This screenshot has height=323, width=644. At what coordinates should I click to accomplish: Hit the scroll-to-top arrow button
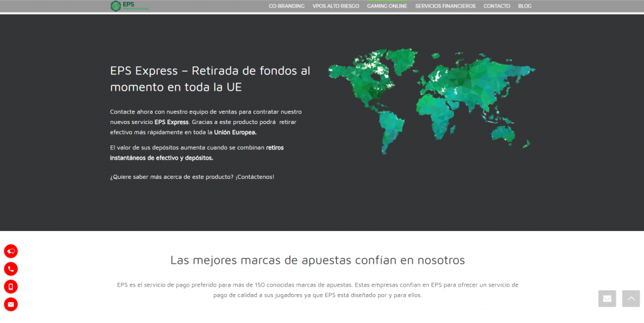pyautogui.click(x=631, y=298)
